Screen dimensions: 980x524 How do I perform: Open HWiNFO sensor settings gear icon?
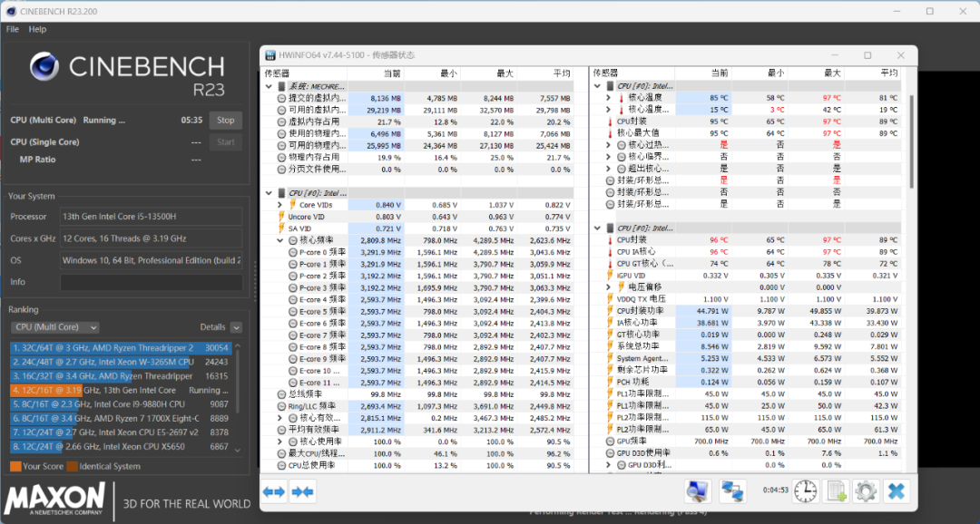(x=866, y=491)
